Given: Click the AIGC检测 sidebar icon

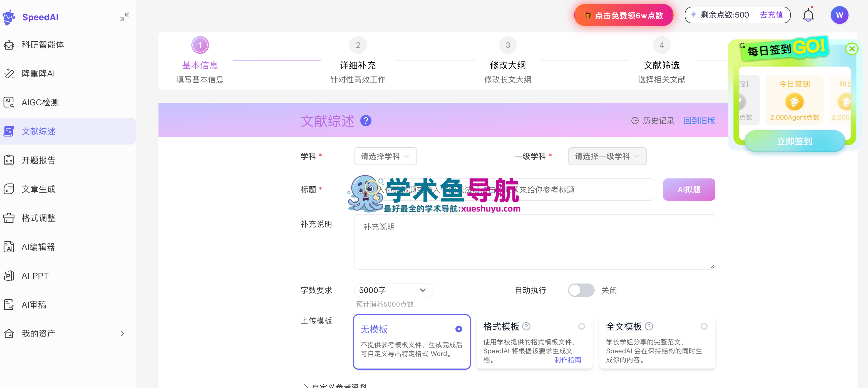Looking at the screenshot, I should pos(9,102).
